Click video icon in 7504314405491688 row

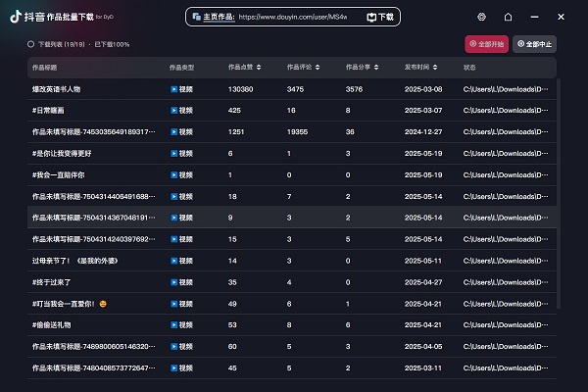point(174,197)
